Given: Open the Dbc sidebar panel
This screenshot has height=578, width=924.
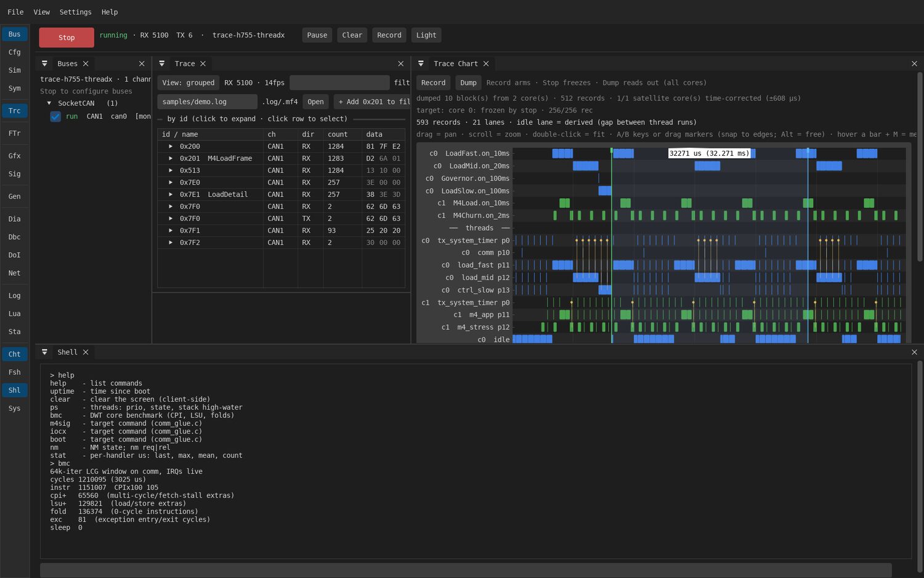Looking at the screenshot, I should pyautogui.click(x=15, y=237).
